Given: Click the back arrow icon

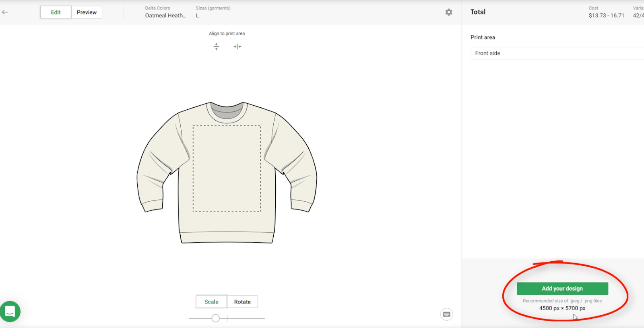Looking at the screenshot, I should [5, 12].
